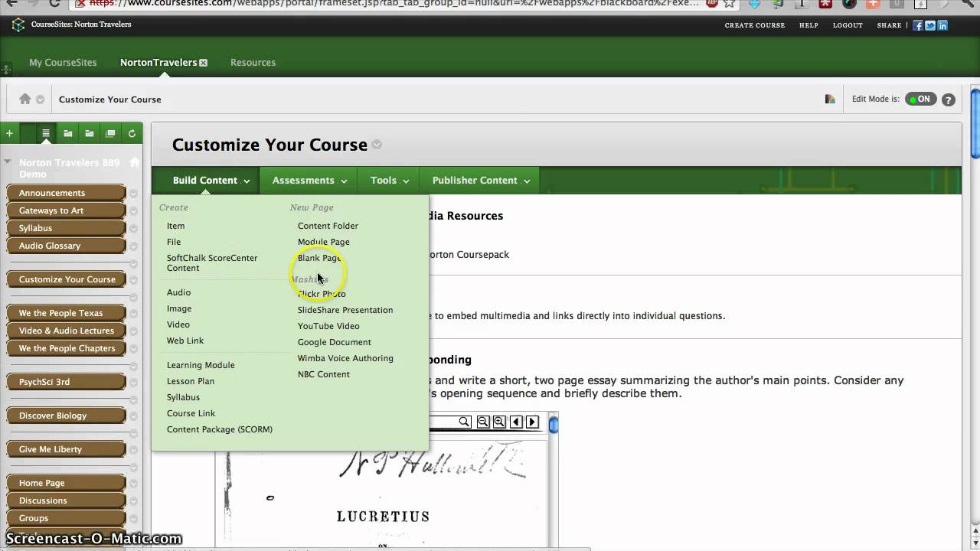Click the home icon in breadcrumb bar
Image resolution: width=980 pixels, height=551 pixels.
point(25,99)
